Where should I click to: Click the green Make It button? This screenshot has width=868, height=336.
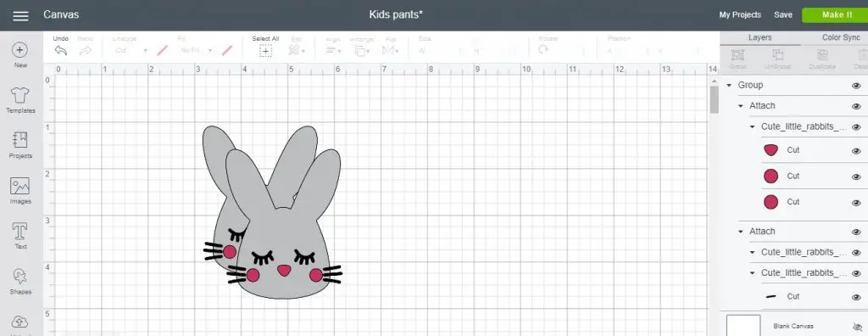(835, 15)
